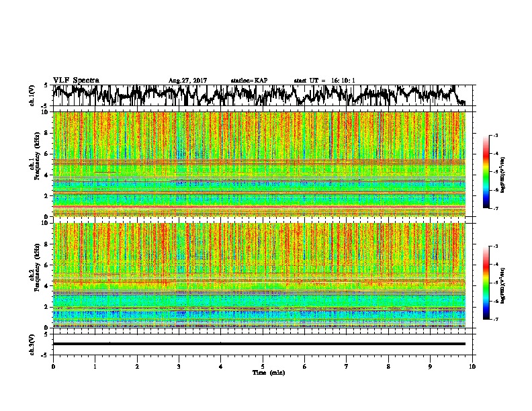This screenshot has height=411, width=532.
Task: Click the ch.1 voltage waveform trace
Action: (x=259, y=95)
